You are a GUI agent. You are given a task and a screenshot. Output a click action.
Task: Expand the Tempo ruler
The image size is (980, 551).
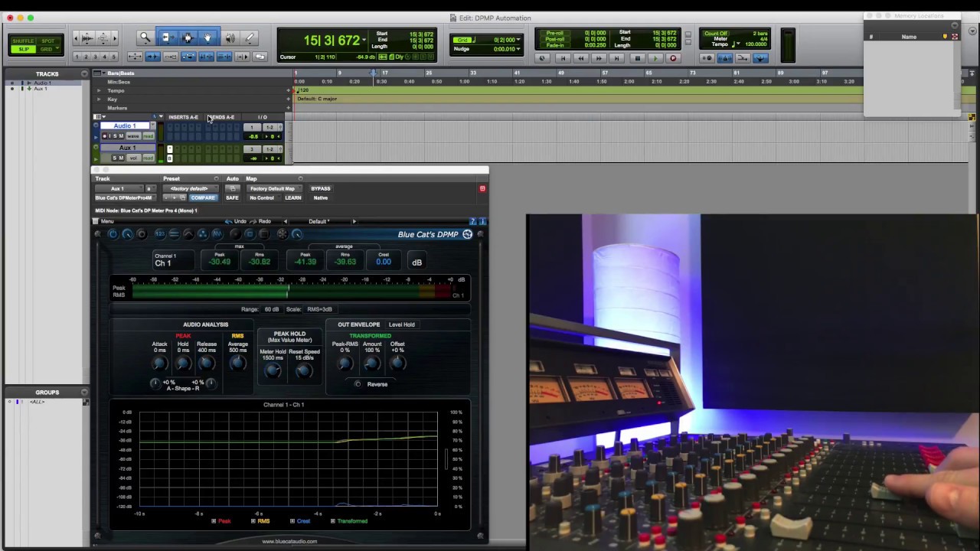(x=99, y=90)
